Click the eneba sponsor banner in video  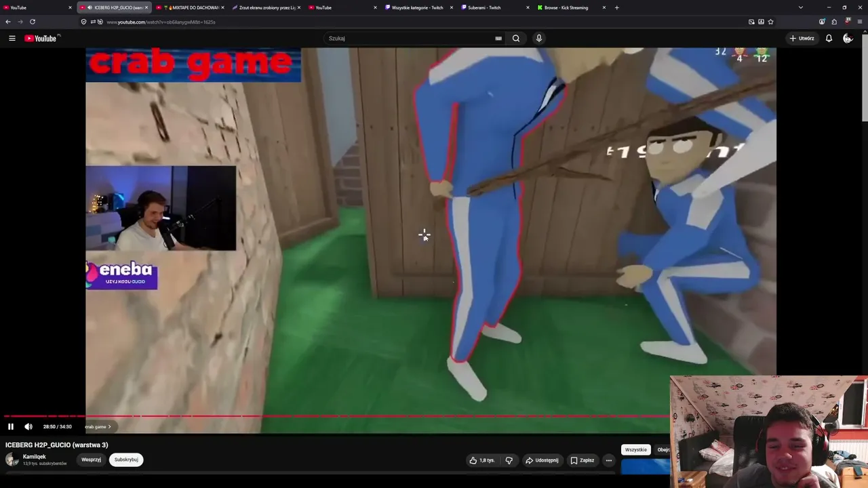tap(122, 274)
